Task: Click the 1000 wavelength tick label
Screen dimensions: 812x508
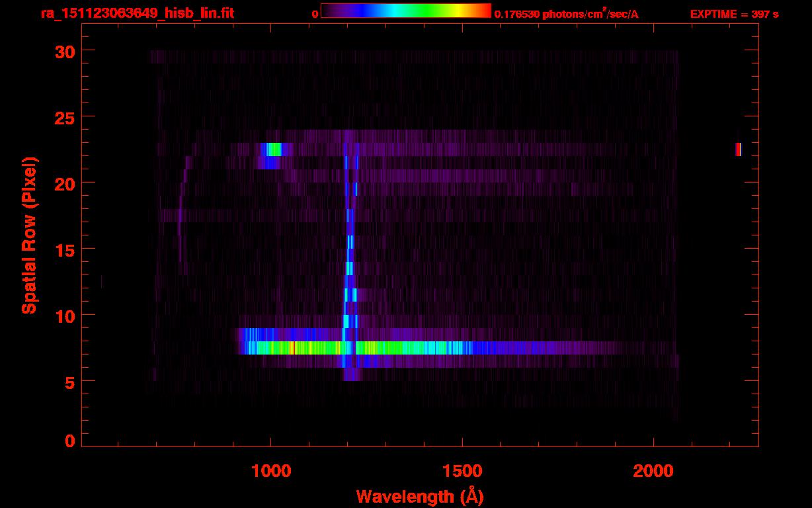Action: (270, 471)
